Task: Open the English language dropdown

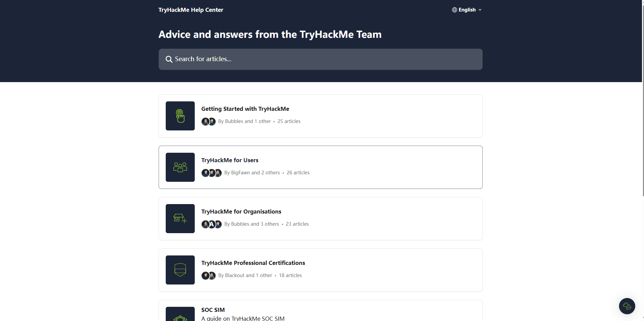Action: pyautogui.click(x=467, y=10)
